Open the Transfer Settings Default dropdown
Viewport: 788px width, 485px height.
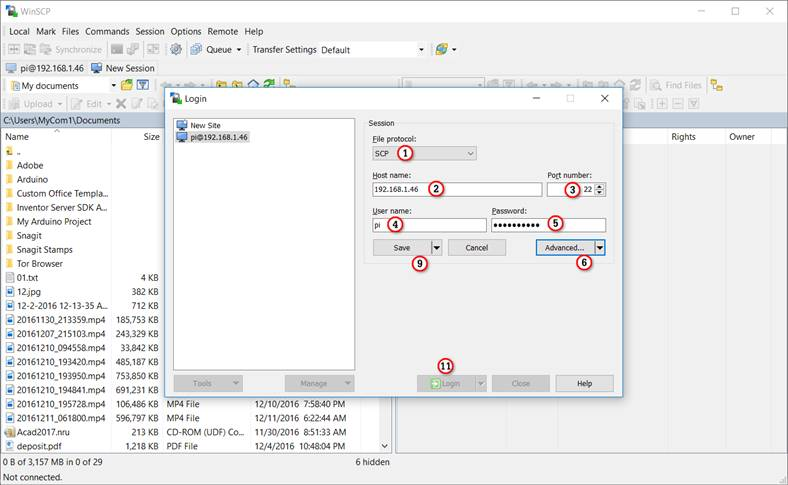[421, 50]
